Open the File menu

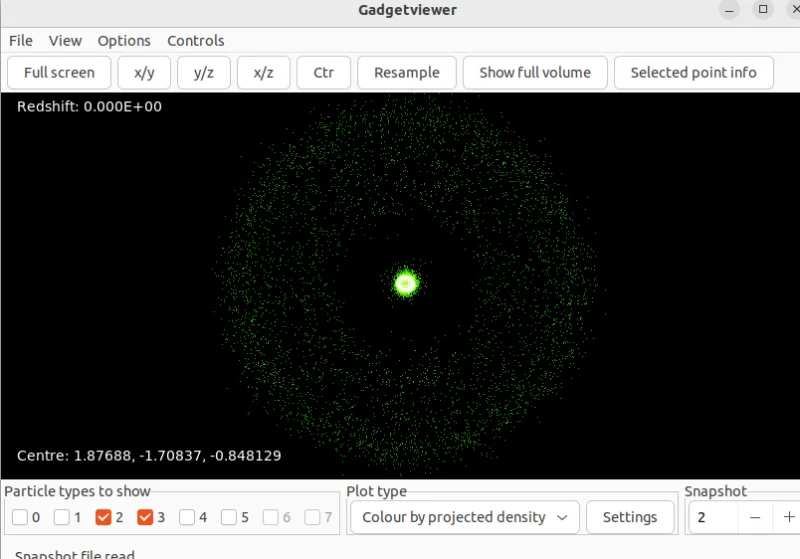(21, 41)
